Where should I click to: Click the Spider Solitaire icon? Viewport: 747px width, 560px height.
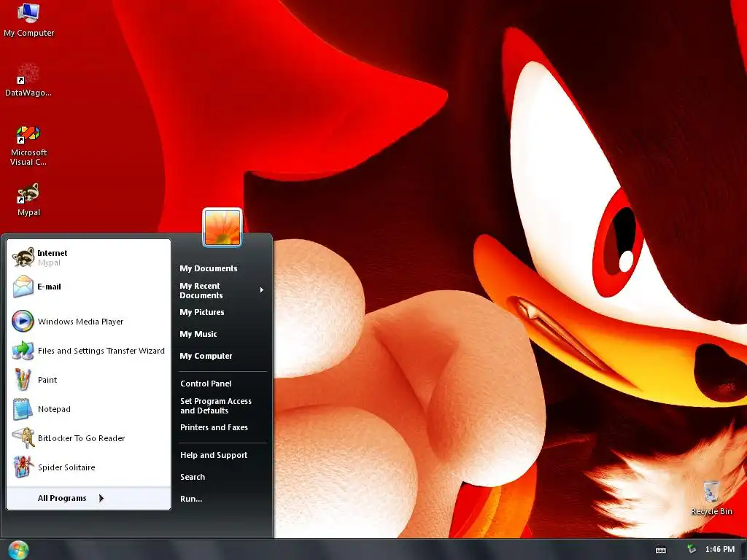coord(23,467)
